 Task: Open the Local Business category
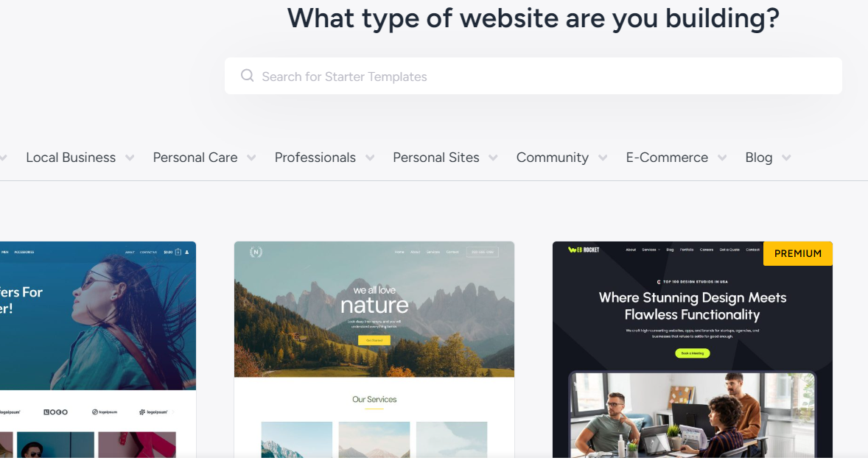(x=71, y=158)
